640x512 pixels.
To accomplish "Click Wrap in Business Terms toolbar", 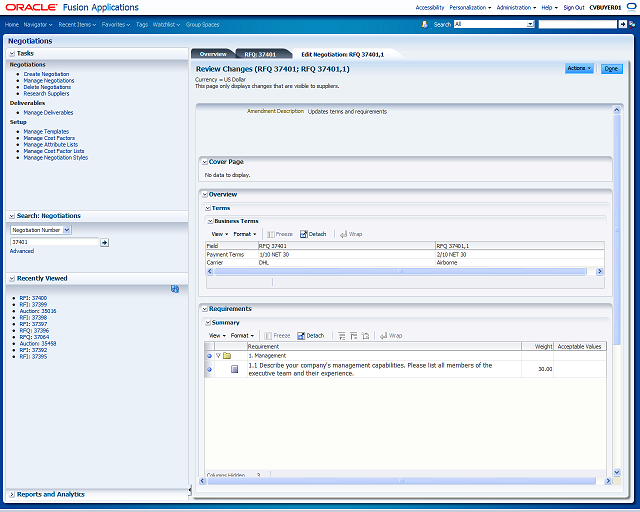I will pos(351,234).
